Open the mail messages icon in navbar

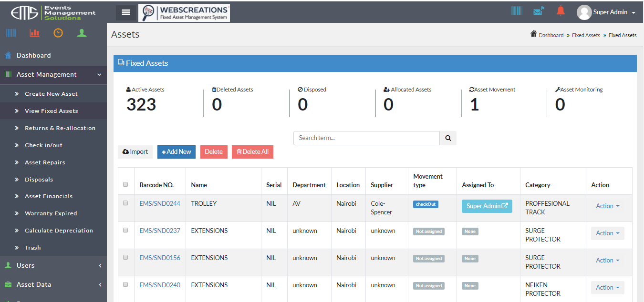[x=539, y=11]
